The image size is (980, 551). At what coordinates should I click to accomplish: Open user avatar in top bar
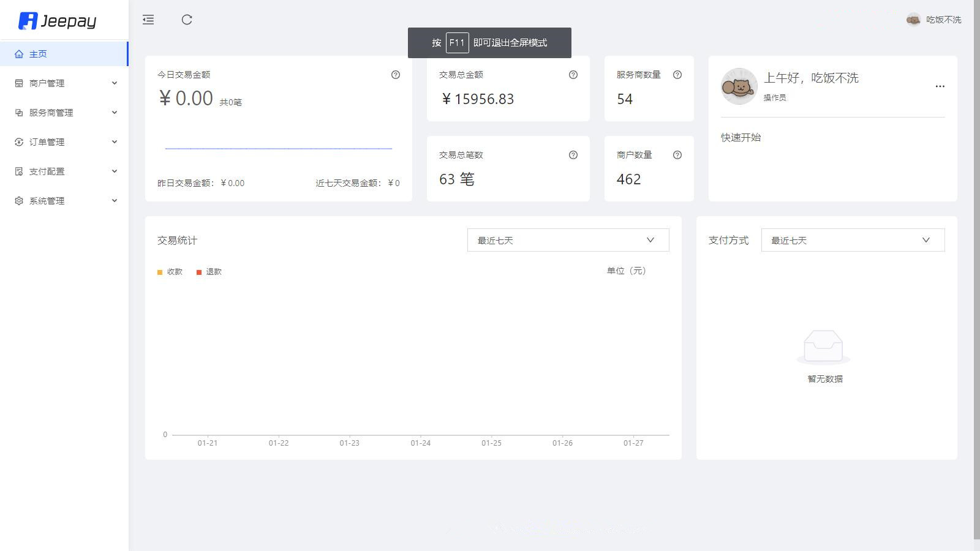(x=913, y=20)
